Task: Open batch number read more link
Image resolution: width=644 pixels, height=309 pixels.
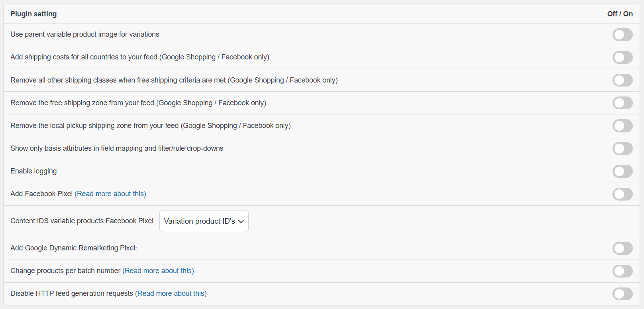Action: (x=158, y=271)
